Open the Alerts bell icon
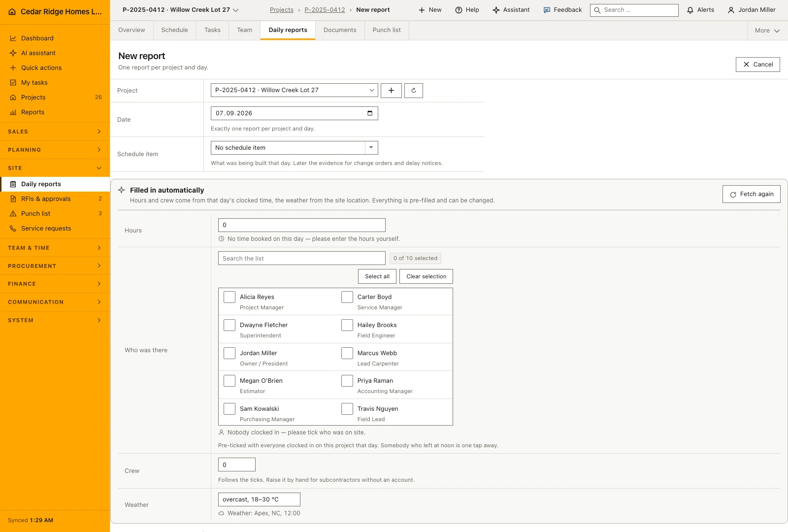Image resolution: width=788 pixels, height=532 pixels. 690,10
